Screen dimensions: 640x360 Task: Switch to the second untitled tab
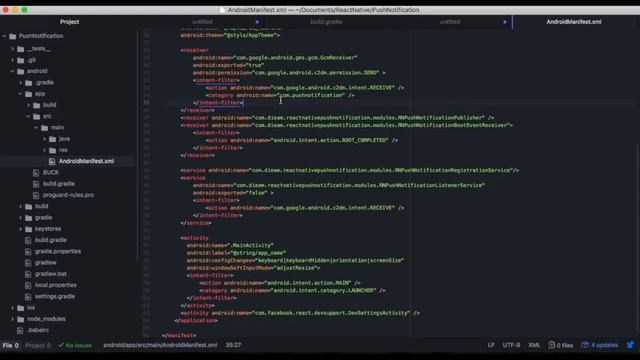(x=450, y=22)
